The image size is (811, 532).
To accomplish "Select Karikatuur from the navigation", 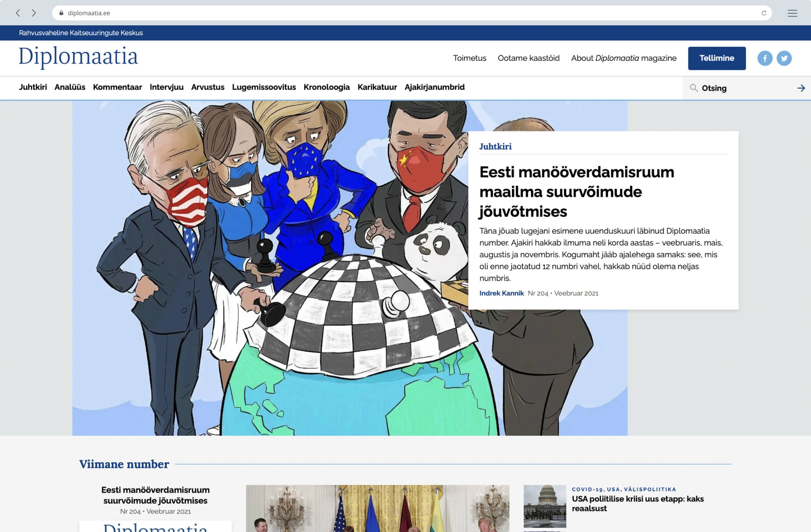I will click(x=377, y=87).
